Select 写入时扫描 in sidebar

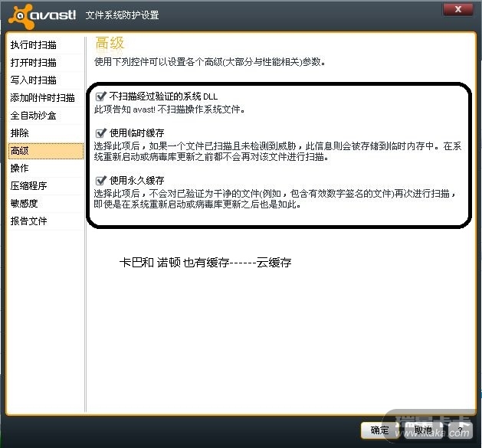tap(46, 80)
